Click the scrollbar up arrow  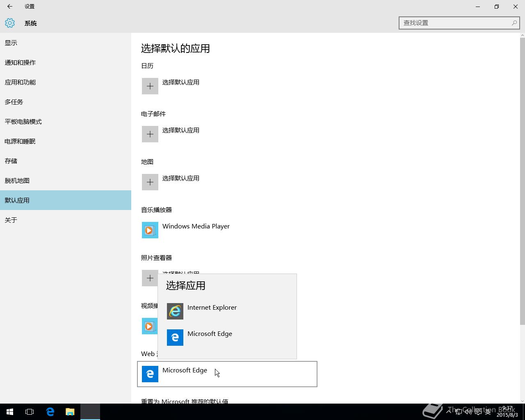click(x=522, y=35)
